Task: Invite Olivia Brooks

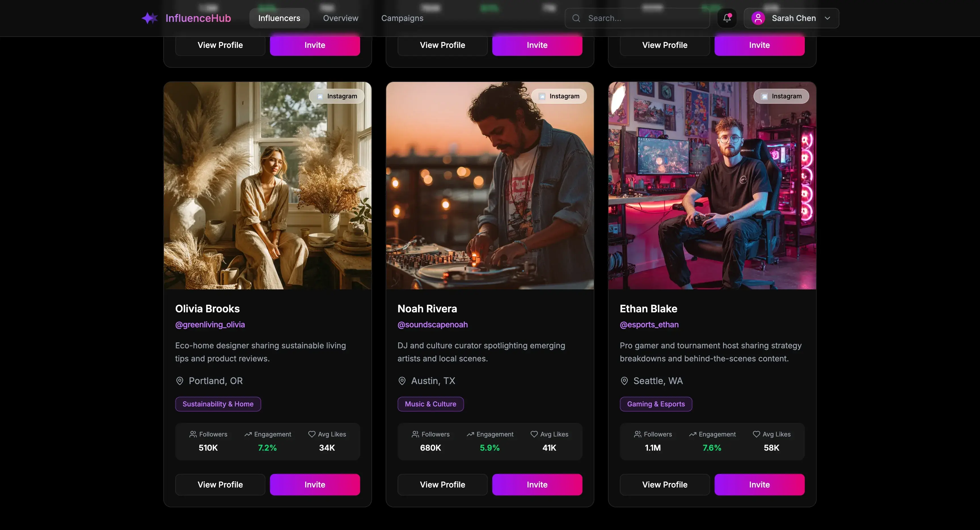Action: pos(315,484)
